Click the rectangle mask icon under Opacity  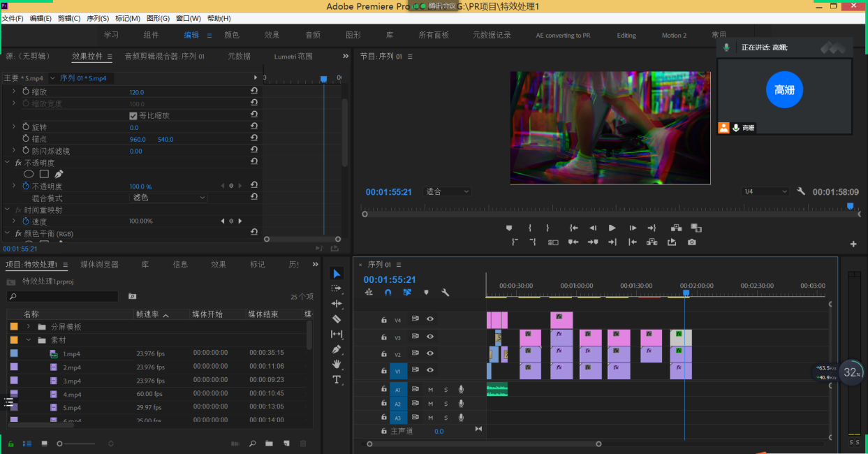[44, 174]
